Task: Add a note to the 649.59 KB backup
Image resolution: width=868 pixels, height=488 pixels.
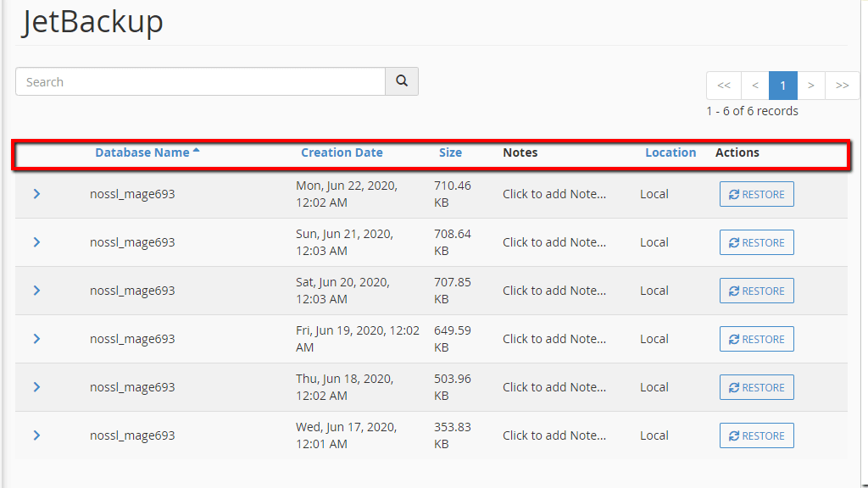Action: coord(554,339)
